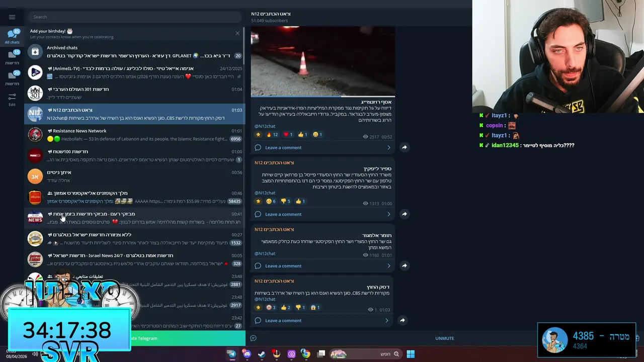
Task: Click the איתן ניסים orange avatar
Action: [x=35, y=176]
